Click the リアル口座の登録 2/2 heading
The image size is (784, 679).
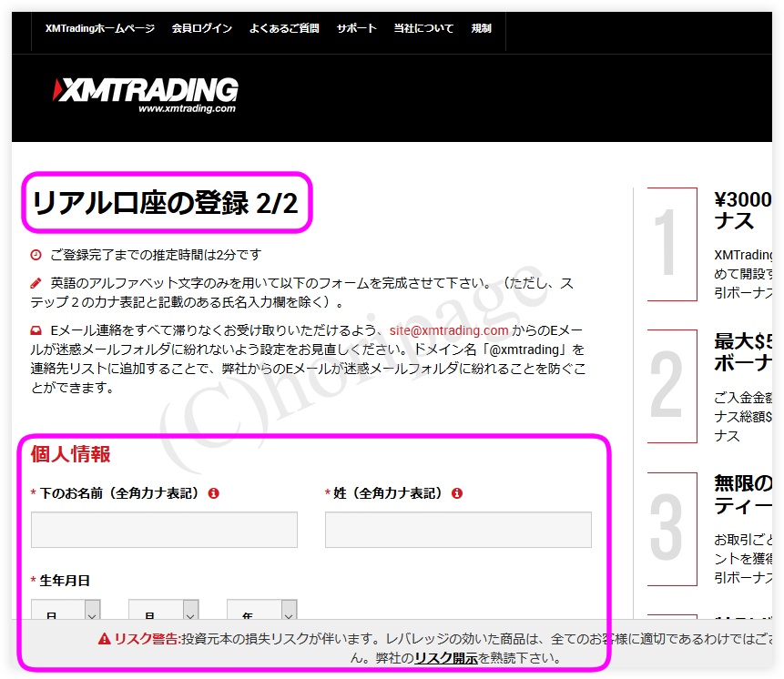(x=166, y=203)
